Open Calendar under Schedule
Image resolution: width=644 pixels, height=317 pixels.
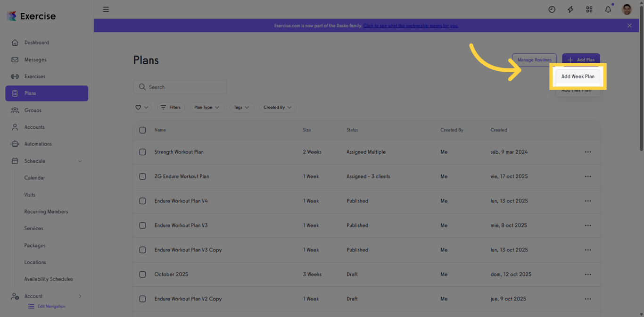click(x=35, y=178)
